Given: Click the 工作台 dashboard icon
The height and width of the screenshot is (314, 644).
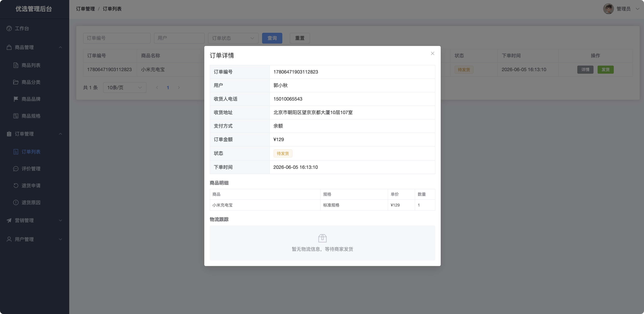Looking at the screenshot, I should (x=9, y=29).
